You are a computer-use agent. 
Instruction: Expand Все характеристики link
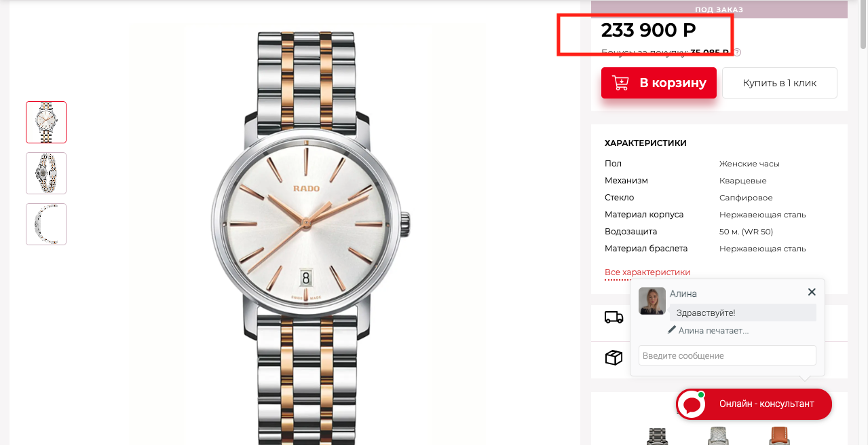tap(647, 272)
